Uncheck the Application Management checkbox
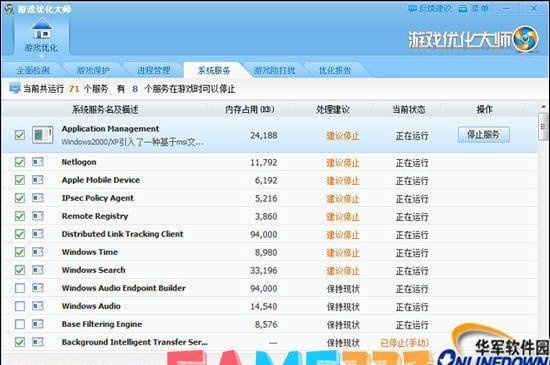The image size is (550, 365). [20, 135]
